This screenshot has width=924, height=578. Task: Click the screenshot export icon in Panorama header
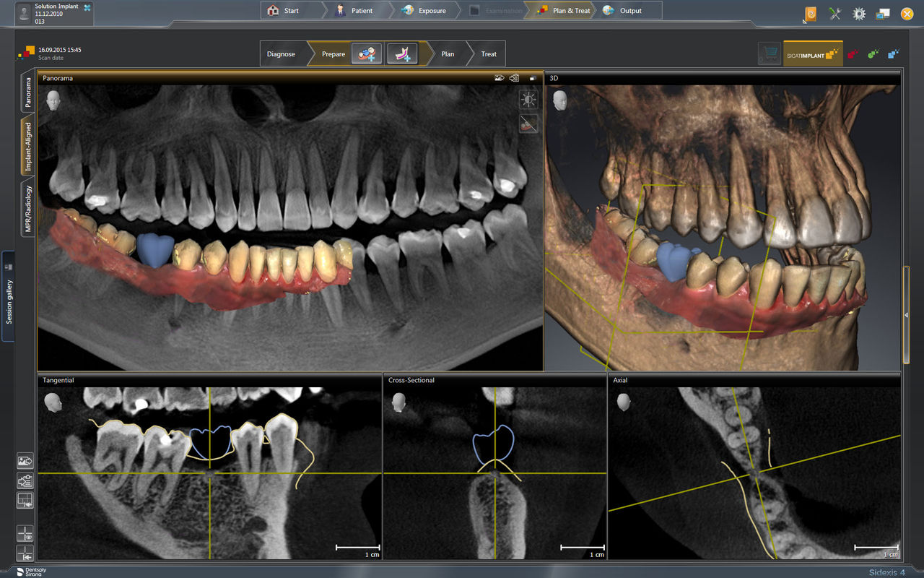click(x=499, y=78)
